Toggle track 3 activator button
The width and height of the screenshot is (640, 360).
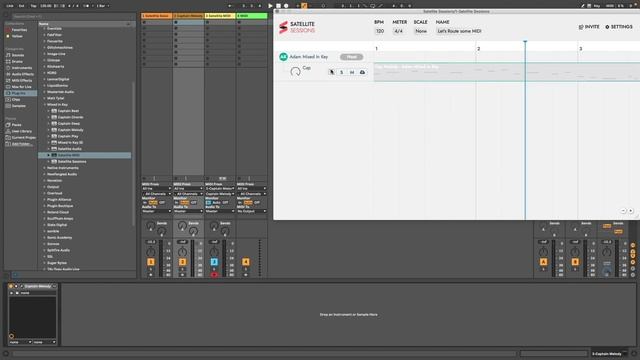pyautogui.click(x=214, y=262)
